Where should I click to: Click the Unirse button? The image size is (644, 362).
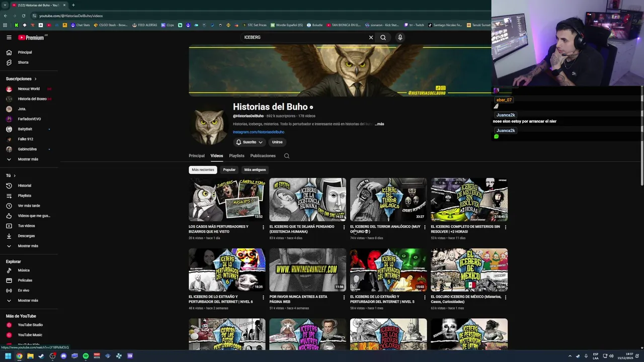[x=277, y=142]
